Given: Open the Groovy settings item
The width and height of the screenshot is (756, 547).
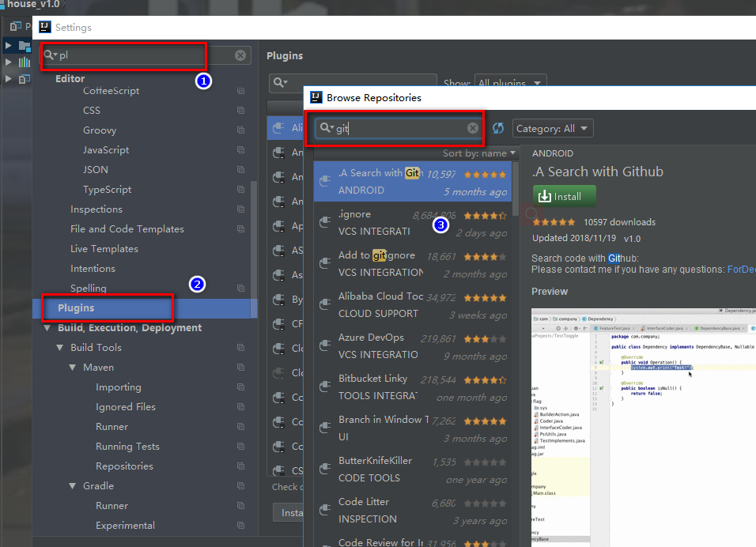Looking at the screenshot, I should (x=100, y=130).
